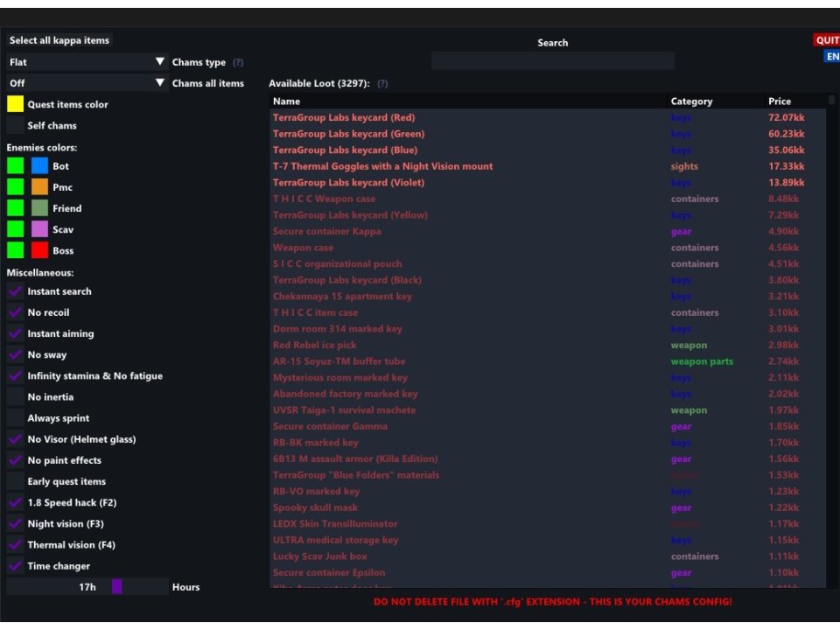The image size is (840, 630).
Task: Select T-7 Thermal Goggles row
Action: click(548, 166)
